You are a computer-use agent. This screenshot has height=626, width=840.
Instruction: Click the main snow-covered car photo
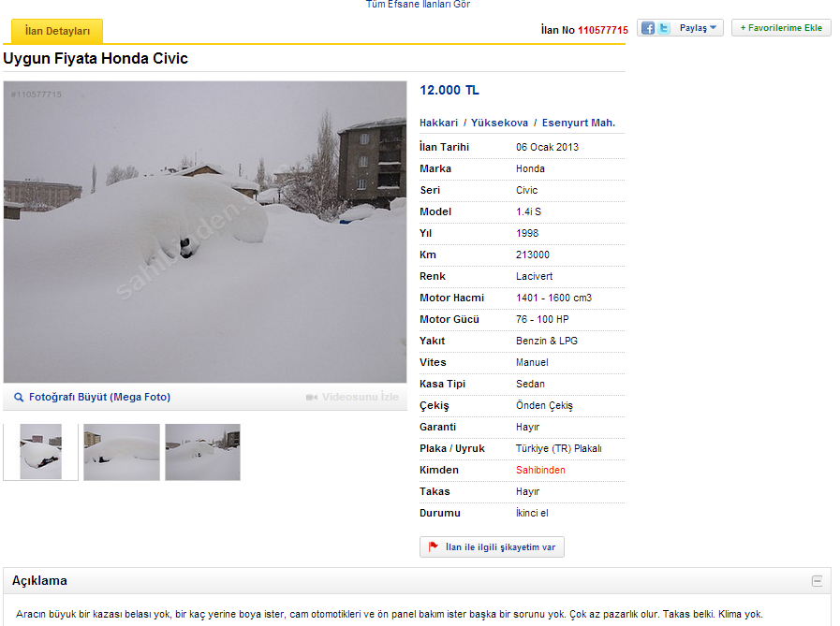click(x=205, y=232)
